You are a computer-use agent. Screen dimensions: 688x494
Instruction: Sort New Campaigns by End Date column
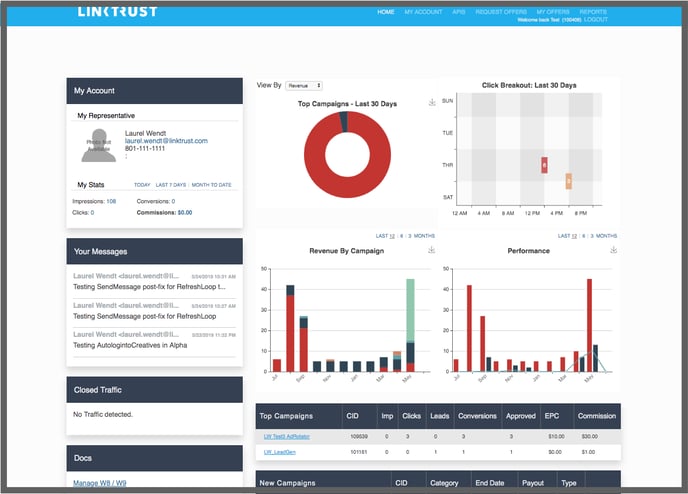490,483
